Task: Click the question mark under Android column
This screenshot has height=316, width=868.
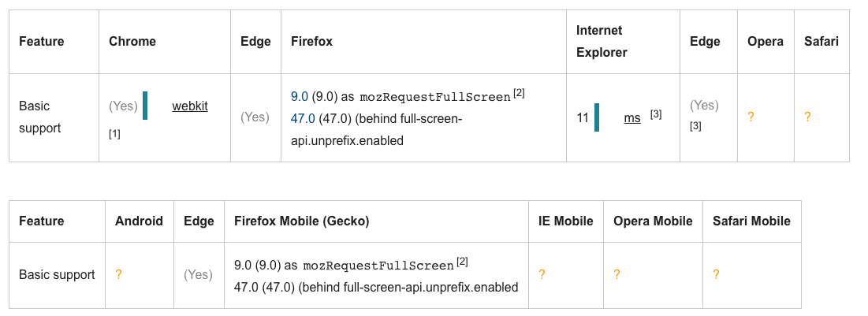Action: tap(118, 274)
